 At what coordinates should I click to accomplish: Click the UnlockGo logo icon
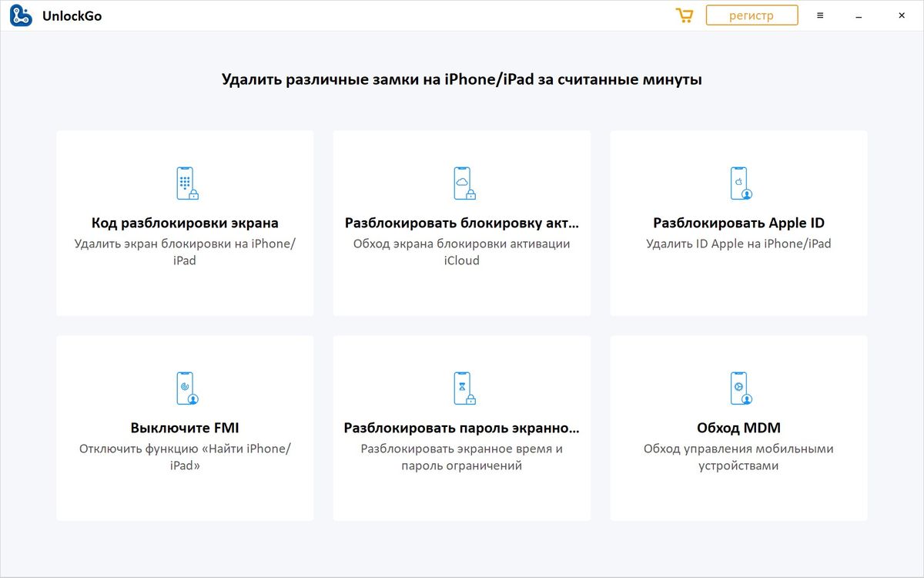(x=20, y=15)
